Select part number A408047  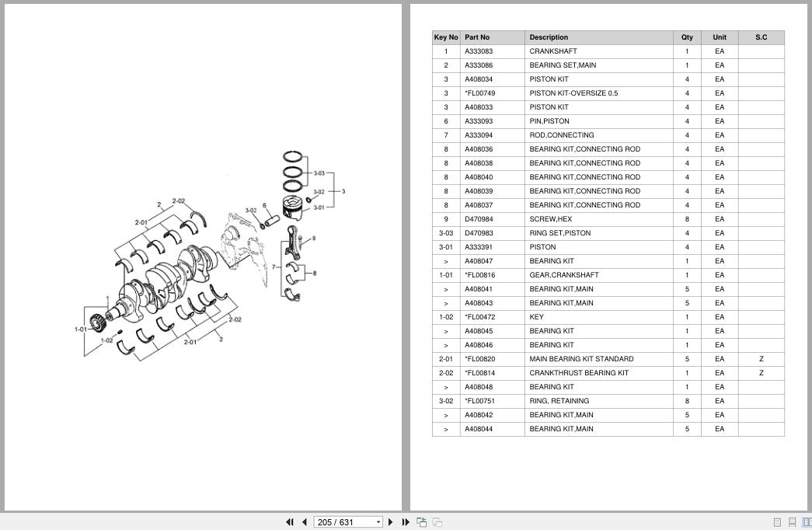pos(479,261)
